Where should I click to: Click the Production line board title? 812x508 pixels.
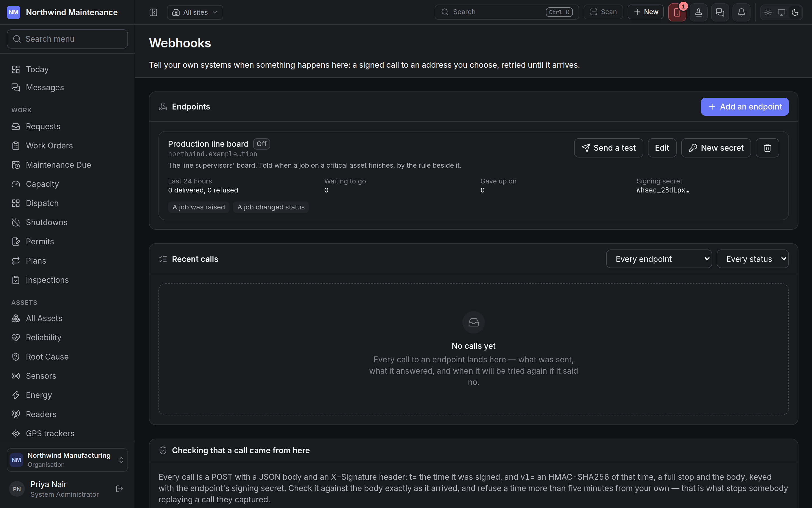pyautogui.click(x=208, y=144)
